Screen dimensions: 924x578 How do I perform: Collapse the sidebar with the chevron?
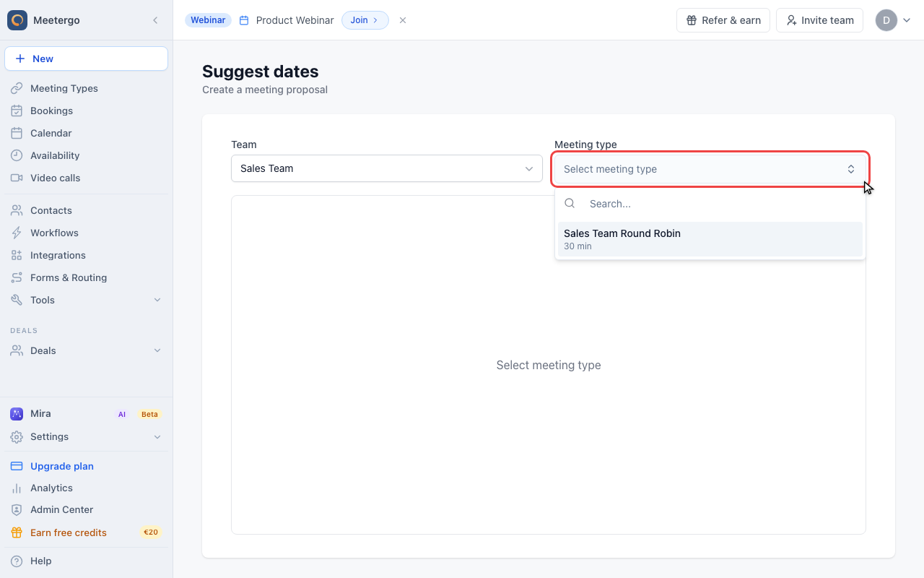(x=155, y=20)
